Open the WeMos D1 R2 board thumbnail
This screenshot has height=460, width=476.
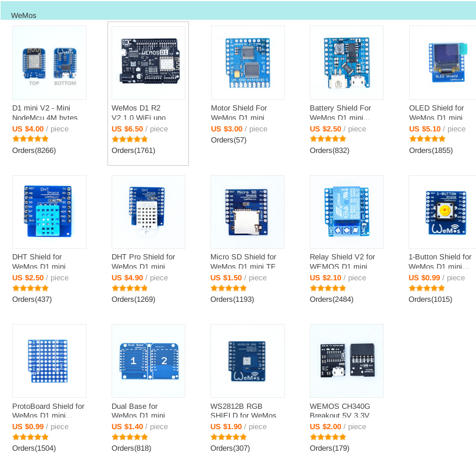(148, 63)
